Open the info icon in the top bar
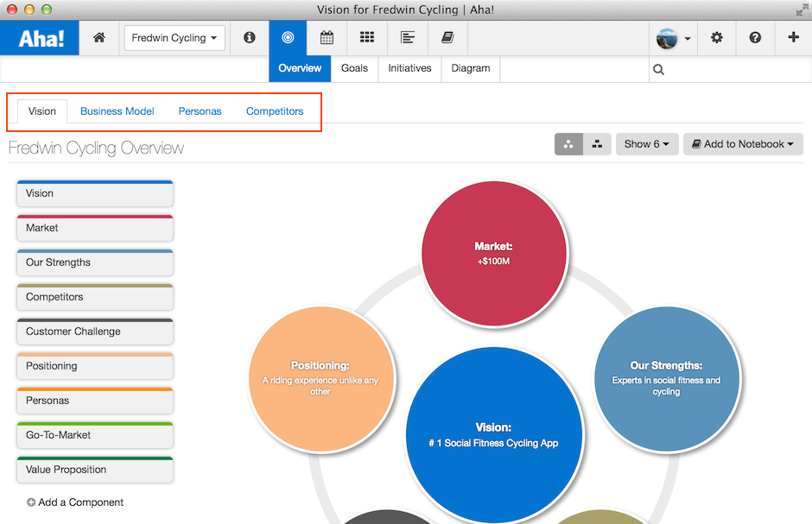 tap(250, 37)
